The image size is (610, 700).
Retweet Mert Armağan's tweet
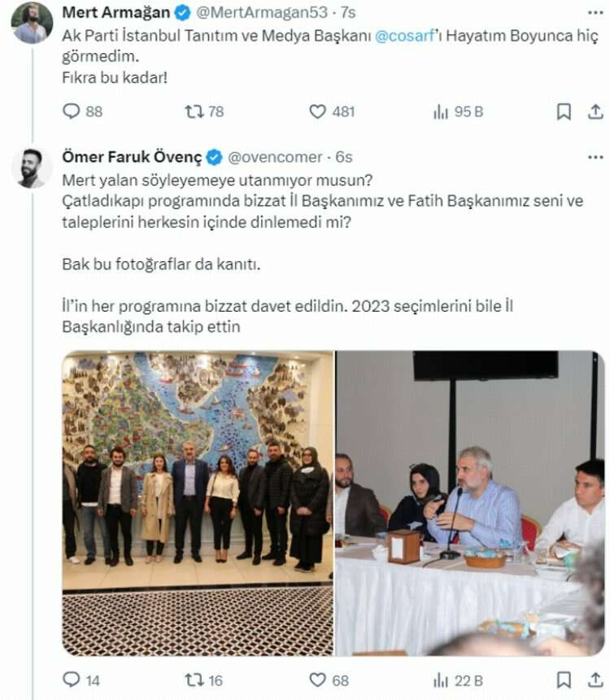pyautogui.click(x=195, y=112)
